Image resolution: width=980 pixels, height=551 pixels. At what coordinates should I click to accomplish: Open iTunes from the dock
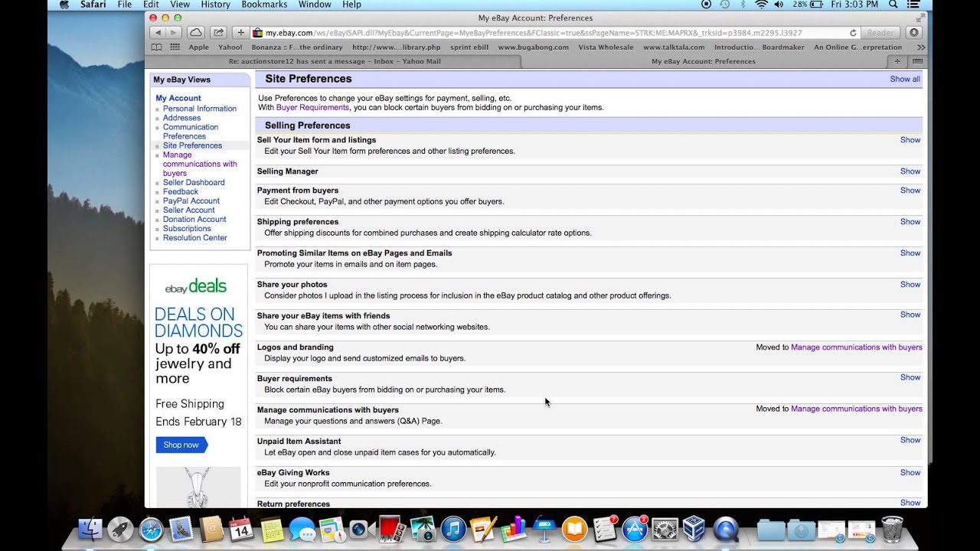click(453, 529)
